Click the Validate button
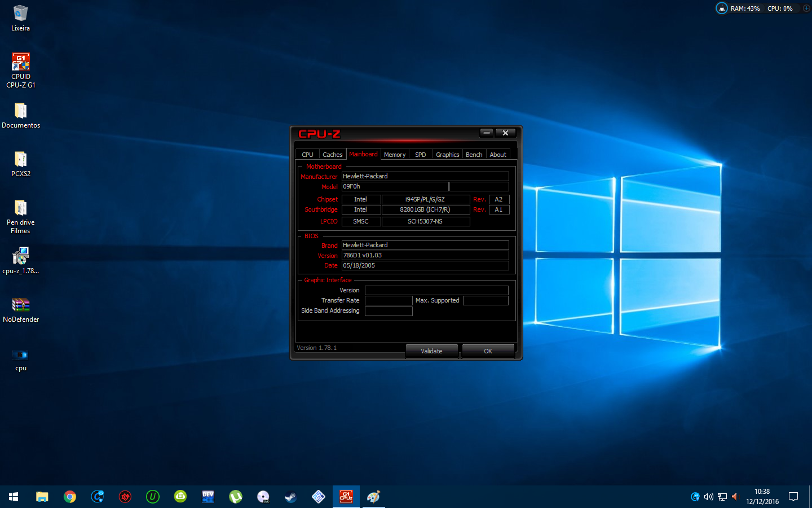Image resolution: width=812 pixels, height=508 pixels. coord(431,351)
